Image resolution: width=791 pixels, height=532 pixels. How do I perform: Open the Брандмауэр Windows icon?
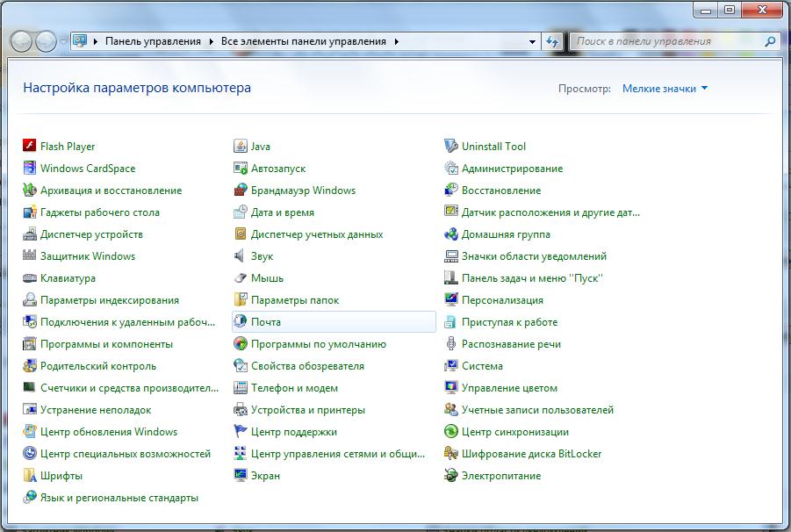tap(241, 191)
